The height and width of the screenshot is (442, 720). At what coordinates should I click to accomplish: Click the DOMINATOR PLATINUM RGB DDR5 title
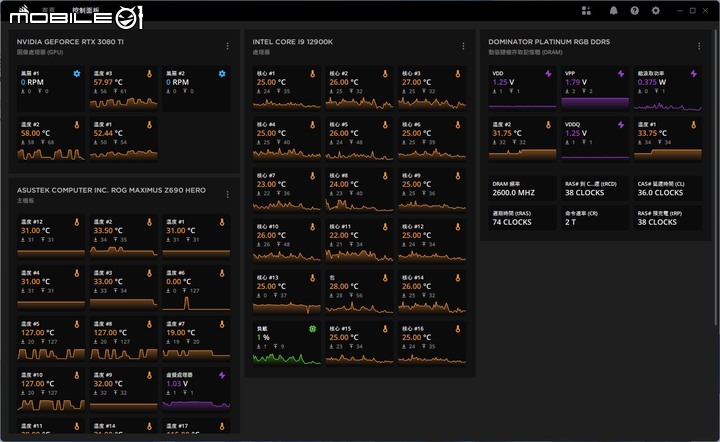[549, 42]
